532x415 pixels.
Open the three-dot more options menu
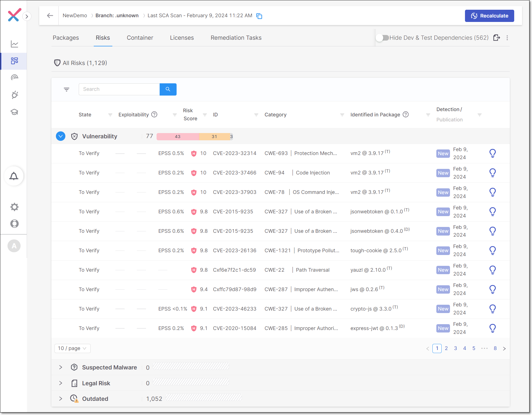click(507, 38)
